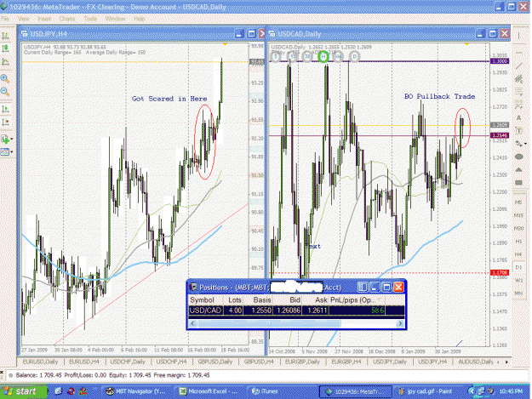Toggle chart auto scroll
The image size is (532, 399).
click(5, 109)
